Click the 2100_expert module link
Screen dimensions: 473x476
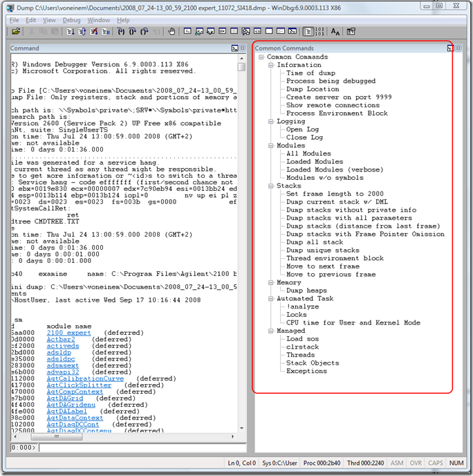coord(68,333)
